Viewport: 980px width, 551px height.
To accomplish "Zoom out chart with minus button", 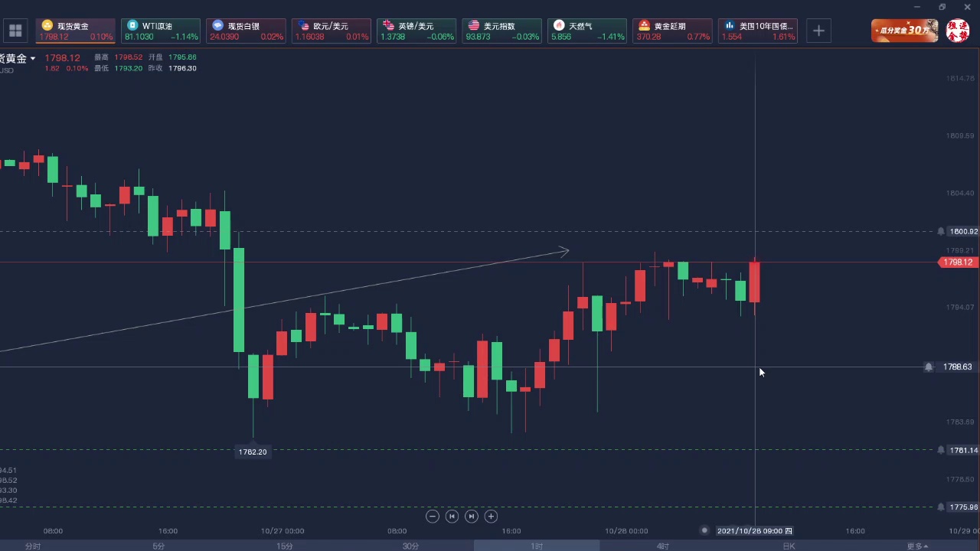I will click(433, 517).
